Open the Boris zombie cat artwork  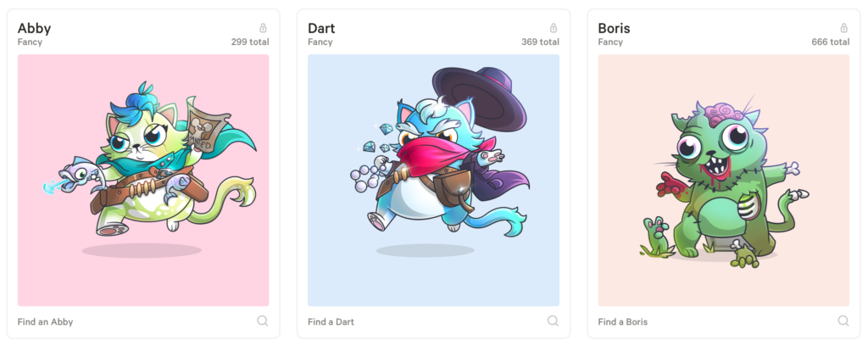(724, 180)
